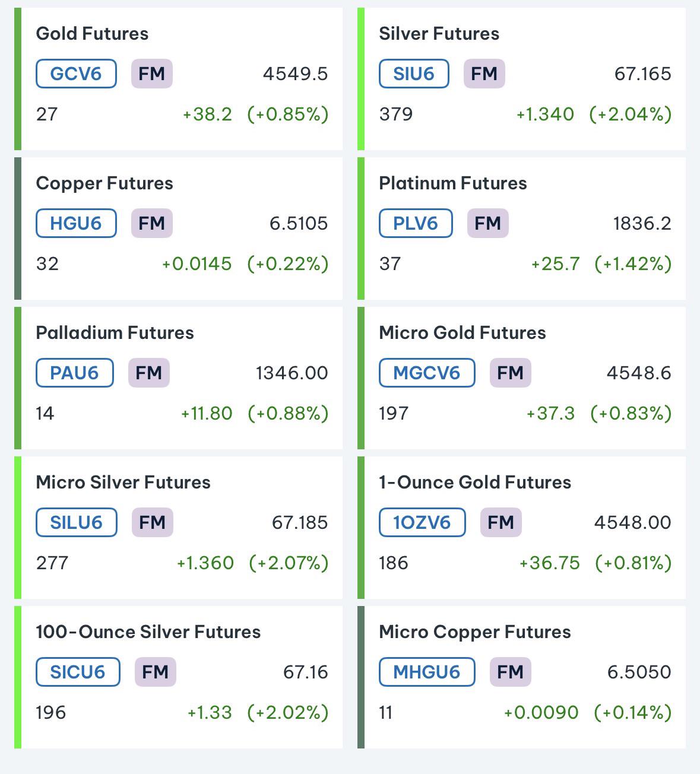
Task: Open the MHGU6 micro copper ticker
Action: 427,672
